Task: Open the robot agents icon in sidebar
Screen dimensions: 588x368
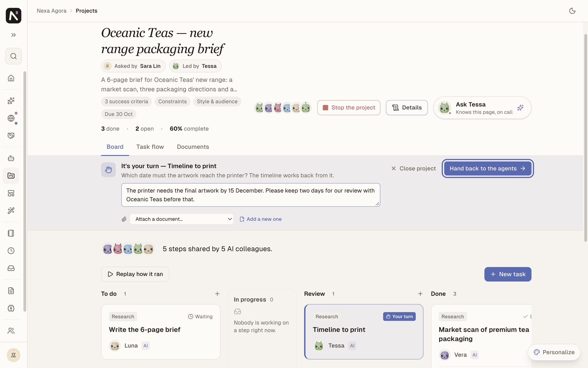Action: [x=11, y=158]
